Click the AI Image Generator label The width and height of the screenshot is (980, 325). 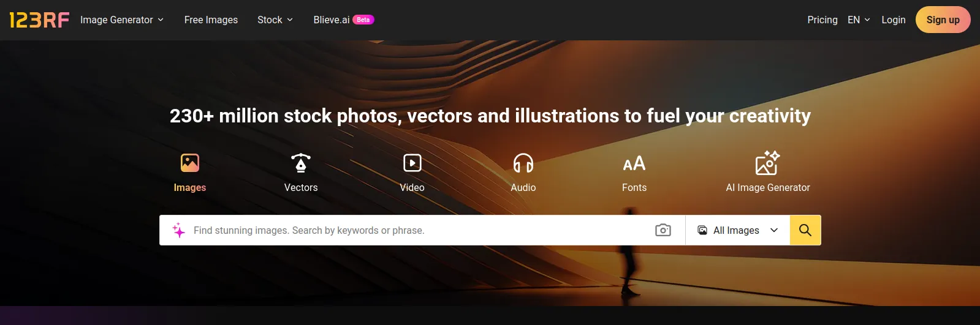pos(768,187)
